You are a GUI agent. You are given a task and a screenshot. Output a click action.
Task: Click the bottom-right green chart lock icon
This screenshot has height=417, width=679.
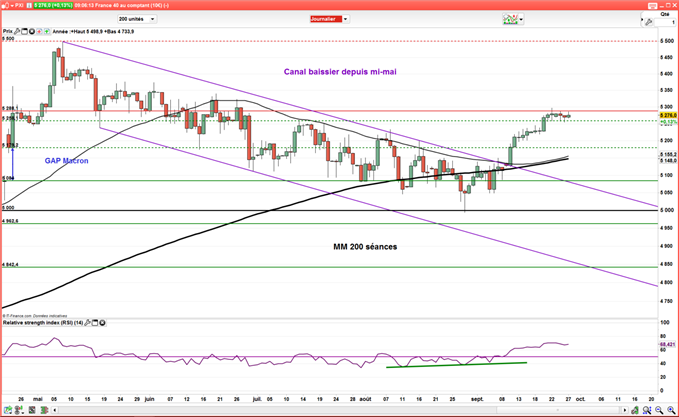click(x=635, y=410)
